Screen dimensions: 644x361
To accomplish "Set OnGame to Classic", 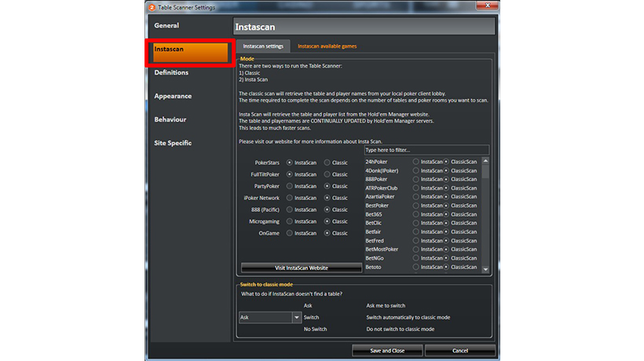I will click(x=327, y=233).
